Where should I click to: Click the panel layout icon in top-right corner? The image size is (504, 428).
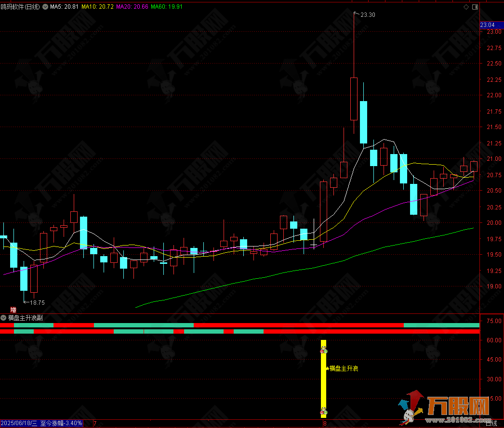476,8
